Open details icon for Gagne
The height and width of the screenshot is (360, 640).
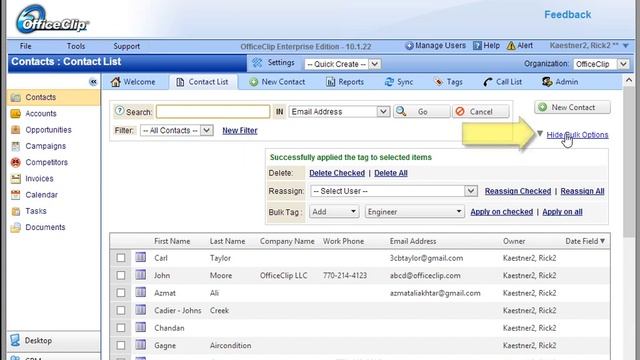tap(141, 345)
